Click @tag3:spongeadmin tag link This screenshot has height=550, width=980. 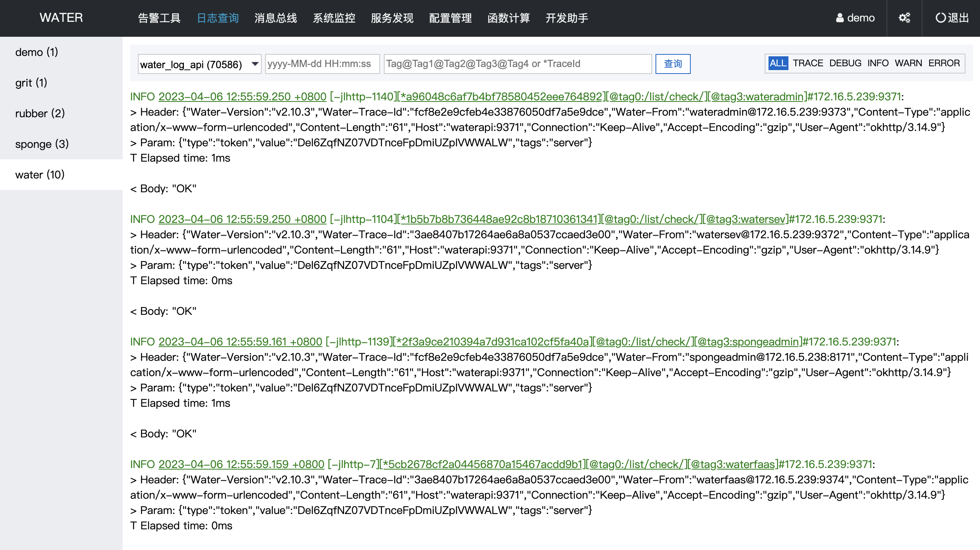(x=749, y=342)
